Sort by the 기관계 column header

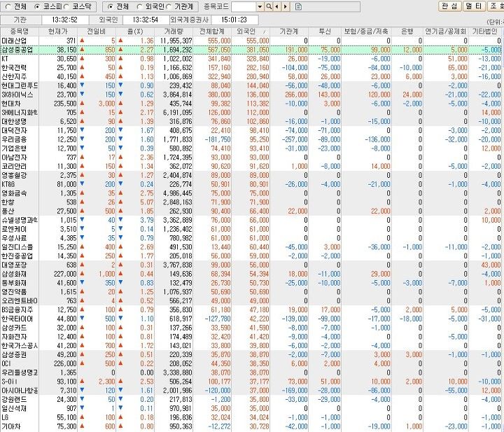(289, 32)
